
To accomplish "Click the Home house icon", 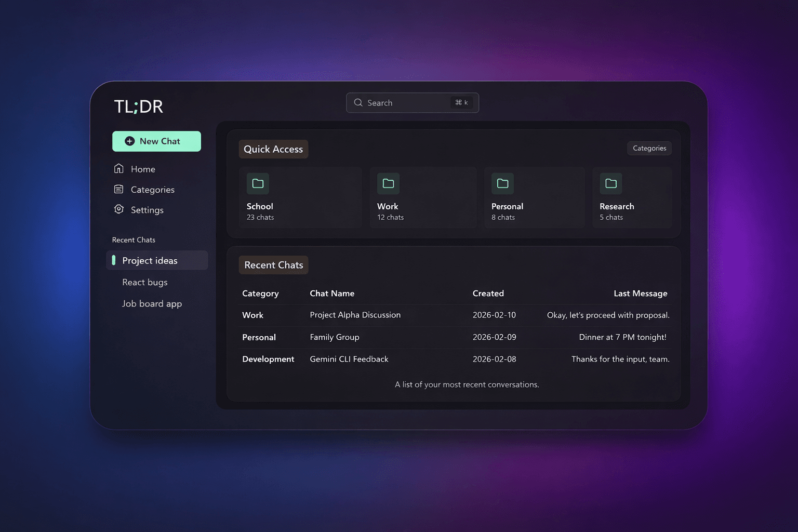I will pos(119,169).
